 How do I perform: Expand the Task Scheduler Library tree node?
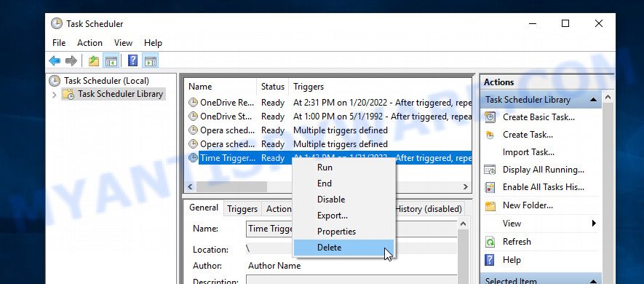pos(55,95)
